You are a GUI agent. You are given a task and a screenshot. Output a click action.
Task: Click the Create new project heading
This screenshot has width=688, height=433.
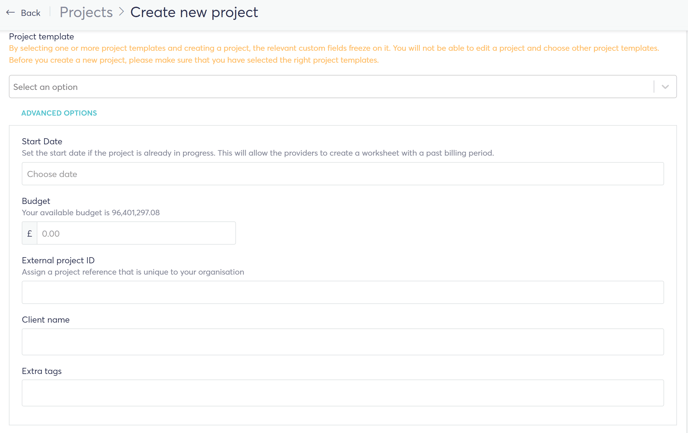(x=194, y=12)
